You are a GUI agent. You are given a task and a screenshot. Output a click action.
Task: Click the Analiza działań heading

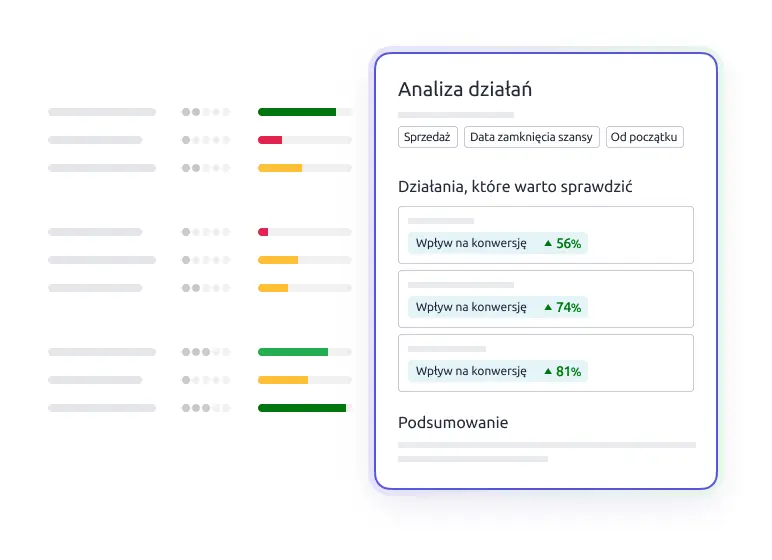point(465,90)
